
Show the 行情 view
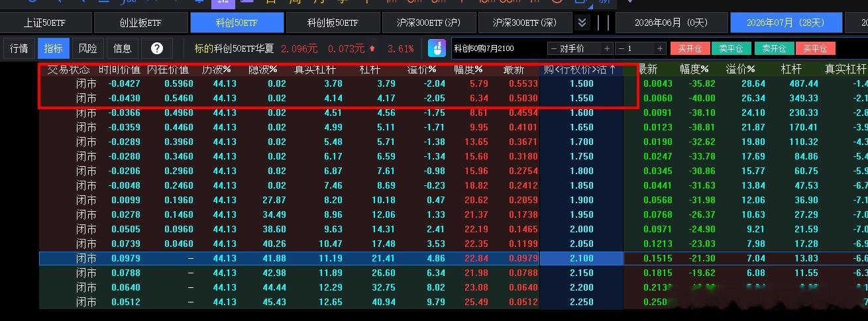(19, 48)
